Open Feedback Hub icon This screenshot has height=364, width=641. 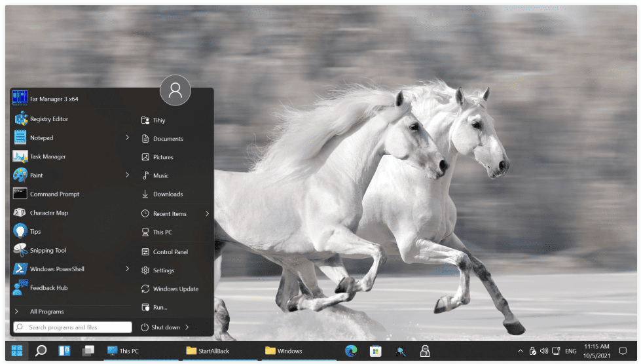click(x=20, y=287)
